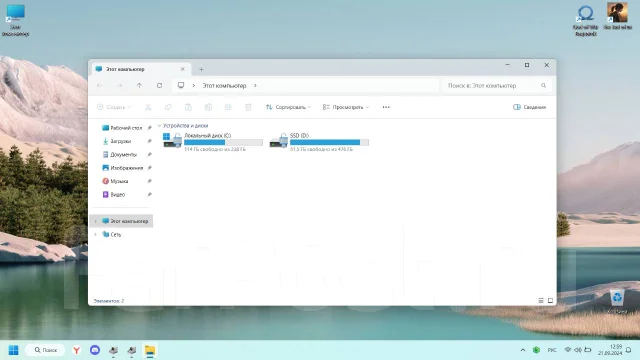
Task: Switch to details list view icon
Action: (541, 300)
